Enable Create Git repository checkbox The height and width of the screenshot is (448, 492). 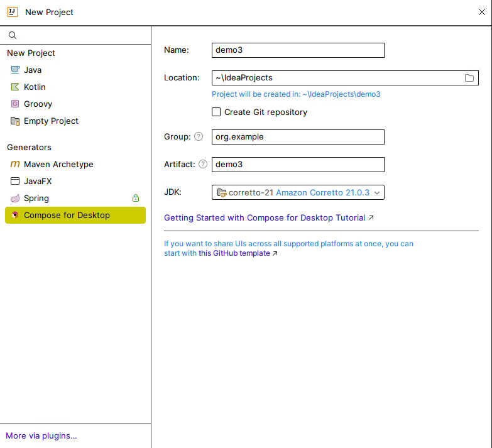pos(216,112)
